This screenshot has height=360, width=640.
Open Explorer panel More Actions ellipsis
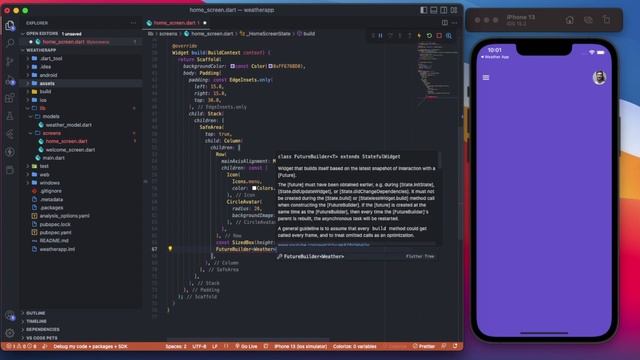coord(133,23)
